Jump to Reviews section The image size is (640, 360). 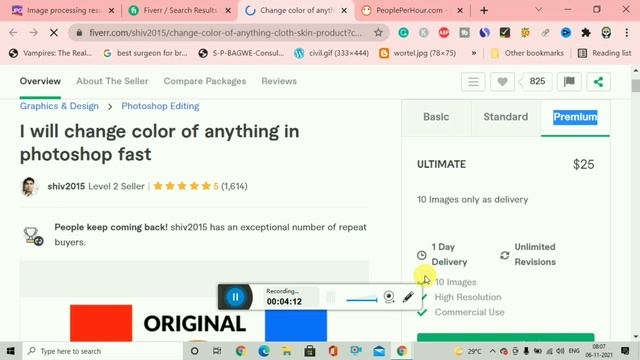[x=279, y=81]
